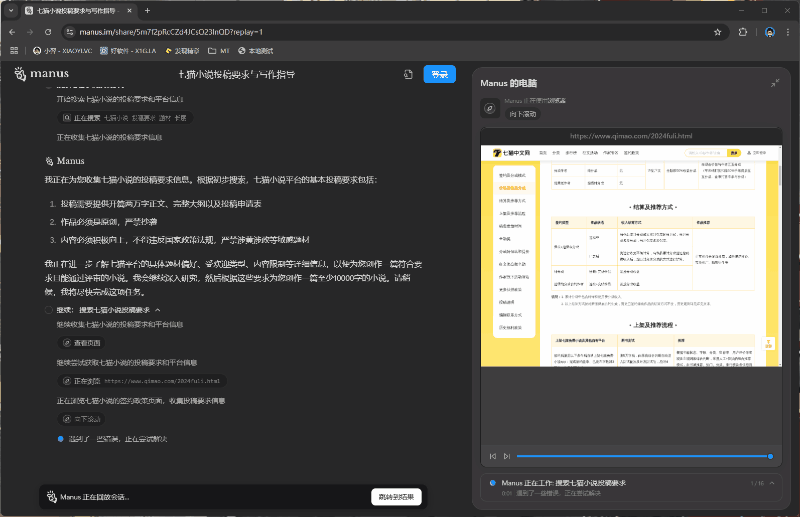Screen dimensions: 800x517
Task: Open a new browser tab
Action: pos(147,11)
